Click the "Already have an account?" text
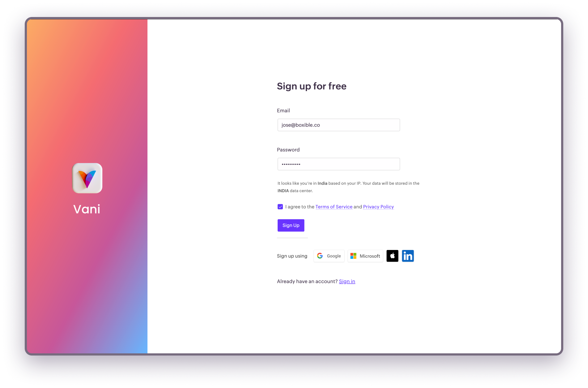 307,281
